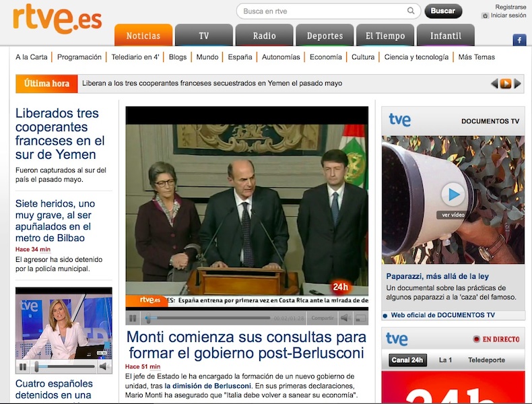
Task: Mute the small newscast video
Action: click(x=104, y=366)
